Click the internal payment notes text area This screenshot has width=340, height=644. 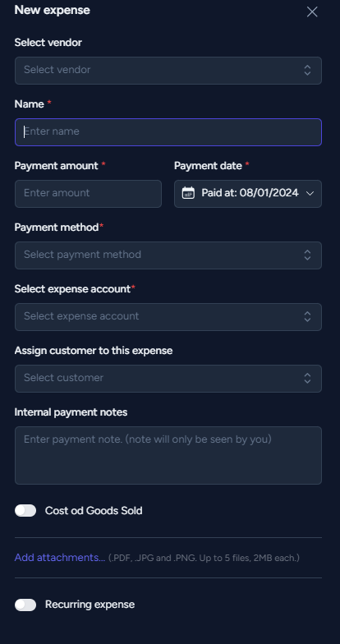tap(168, 455)
